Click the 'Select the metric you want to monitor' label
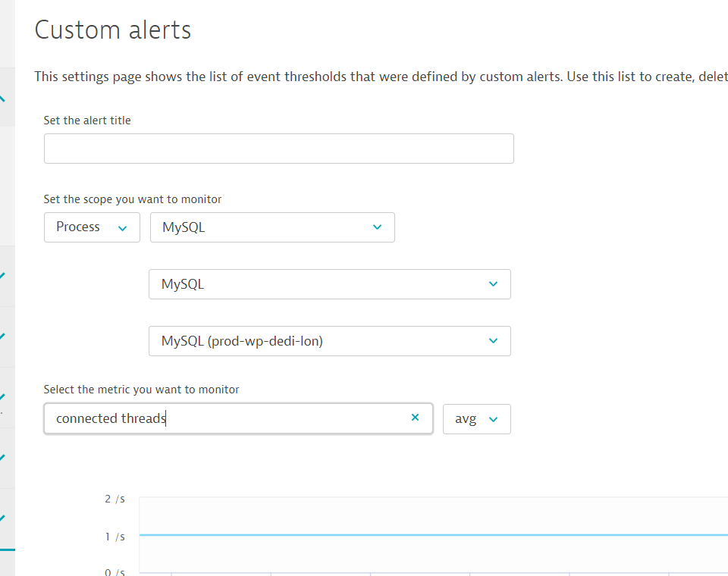This screenshot has height=576, width=728. tap(141, 390)
